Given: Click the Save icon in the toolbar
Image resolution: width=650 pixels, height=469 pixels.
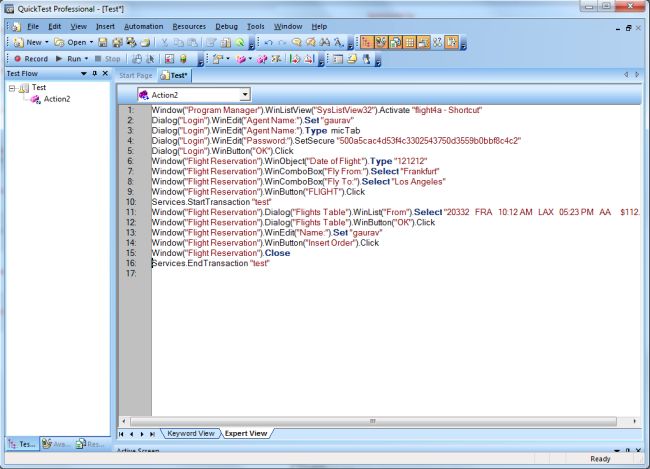Looking at the screenshot, I should coord(102,42).
